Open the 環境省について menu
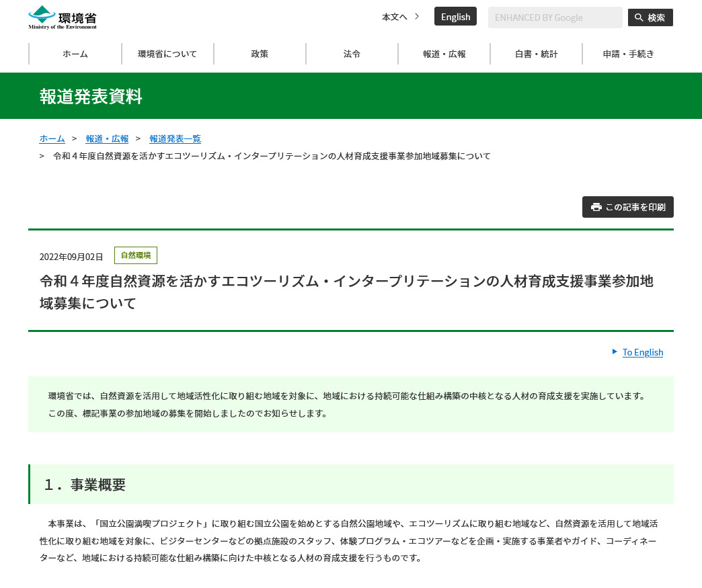 click(x=167, y=54)
